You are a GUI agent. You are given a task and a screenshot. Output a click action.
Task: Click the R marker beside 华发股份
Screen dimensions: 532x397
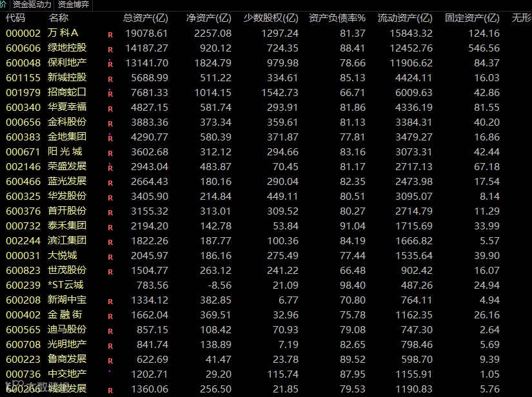[x=110, y=198]
